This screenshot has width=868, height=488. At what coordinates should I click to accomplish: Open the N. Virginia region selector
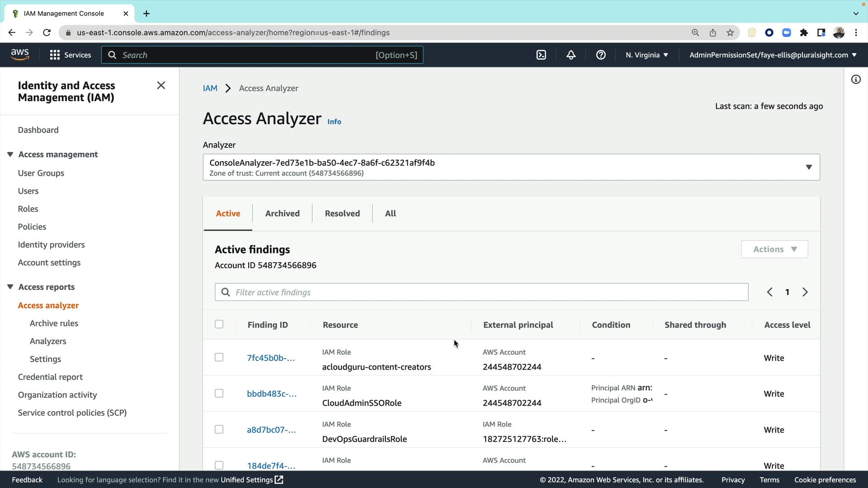(646, 55)
